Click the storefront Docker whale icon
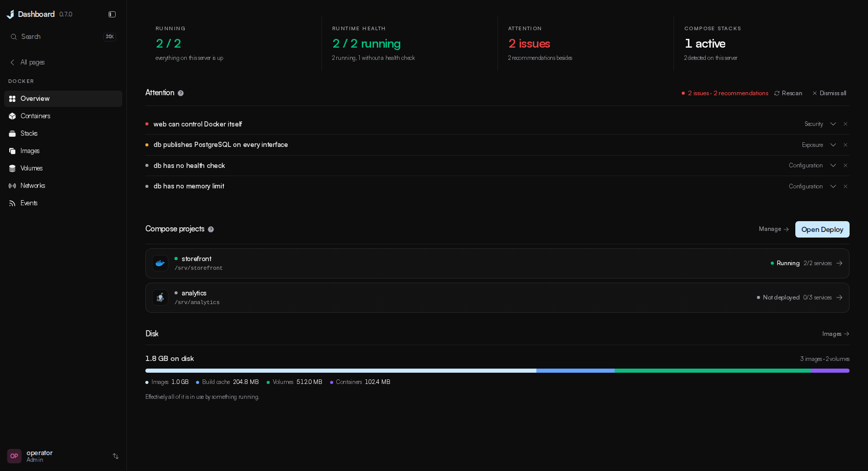The width and height of the screenshot is (868, 471). (x=160, y=263)
